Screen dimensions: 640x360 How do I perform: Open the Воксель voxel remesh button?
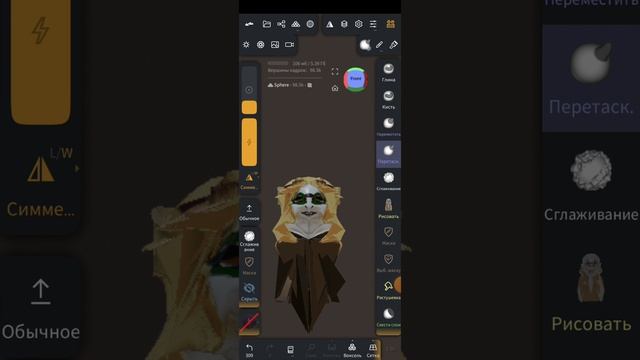click(x=352, y=350)
